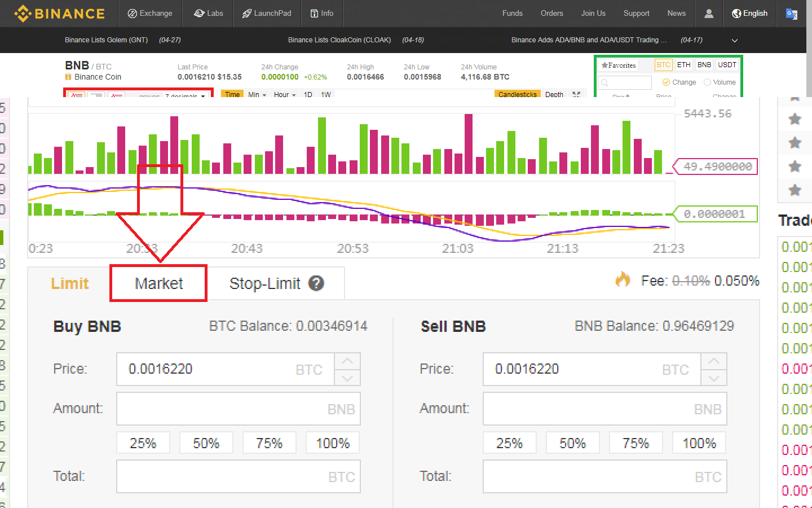Click the Buy BNB amount field
The height and width of the screenshot is (508, 812).
pos(239,409)
